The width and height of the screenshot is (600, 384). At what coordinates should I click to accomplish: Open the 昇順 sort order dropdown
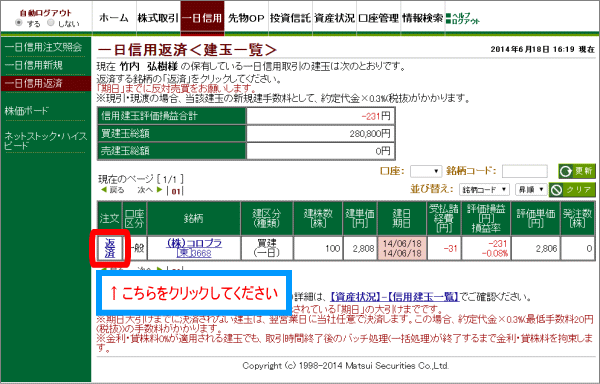[x=531, y=189]
